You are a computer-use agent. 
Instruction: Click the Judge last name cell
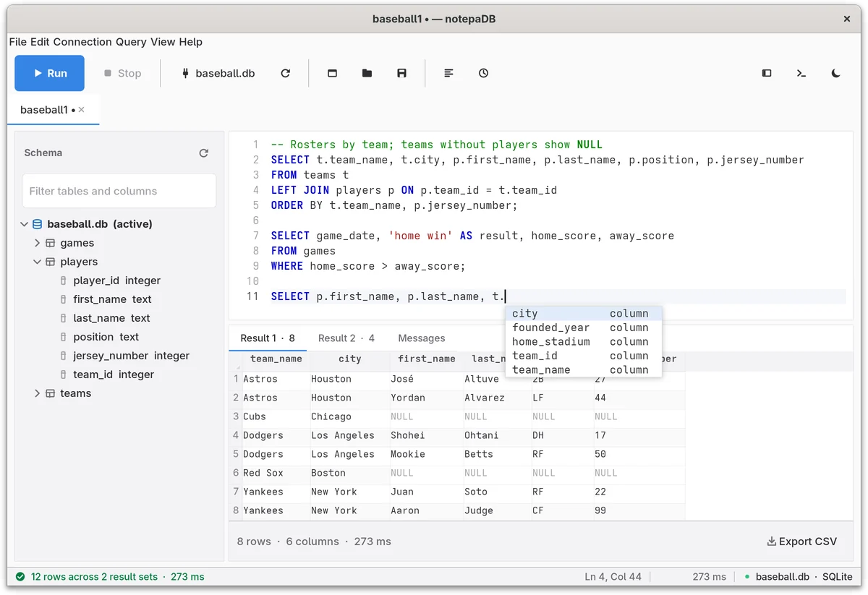click(x=498, y=510)
